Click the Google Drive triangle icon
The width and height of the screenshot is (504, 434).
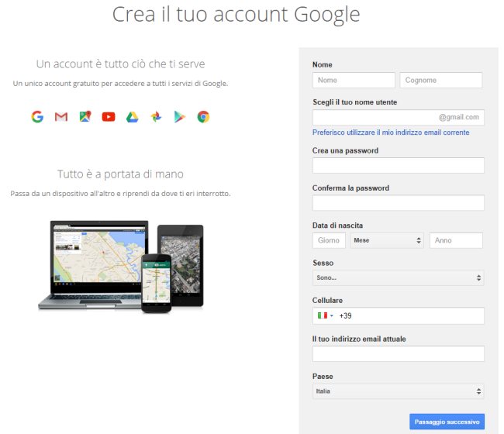pos(132,117)
